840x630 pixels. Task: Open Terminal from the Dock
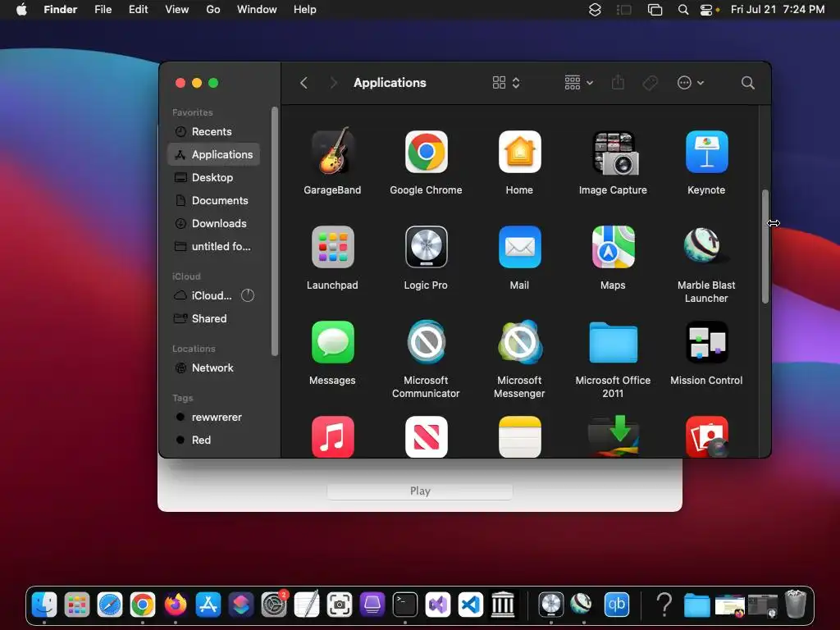click(405, 605)
